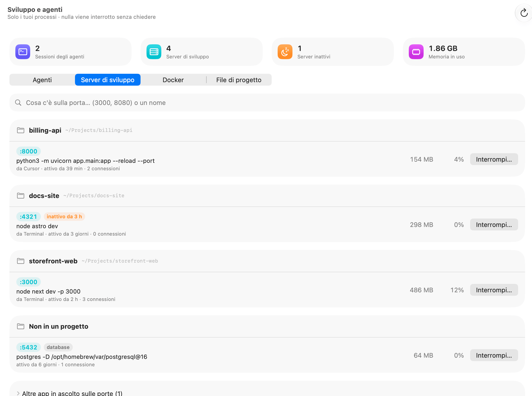Click the storefront-web folder icon
Viewport: 532px width, 396px height.
tap(21, 261)
